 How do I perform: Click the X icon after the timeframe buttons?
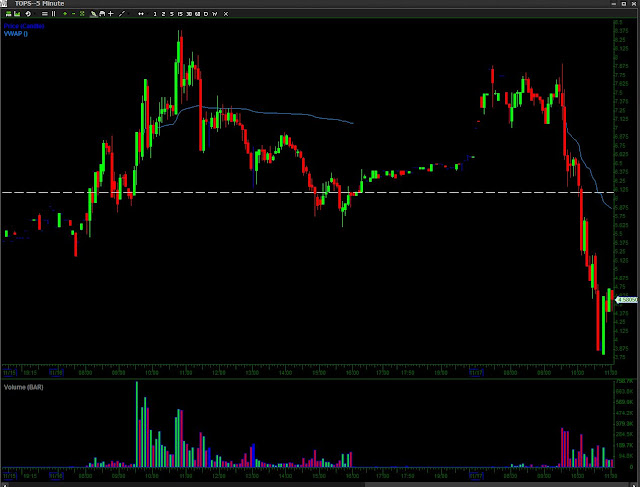226,14
